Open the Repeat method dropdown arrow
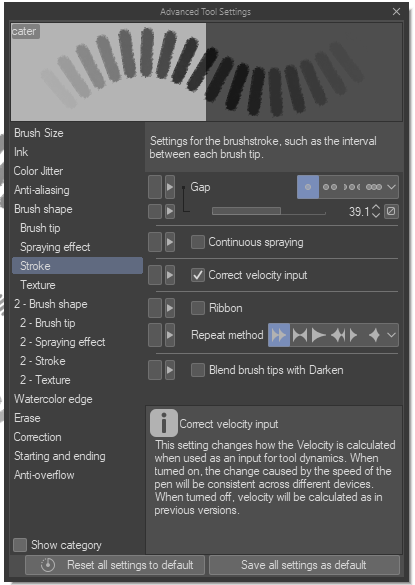415x585 pixels. click(391, 335)
